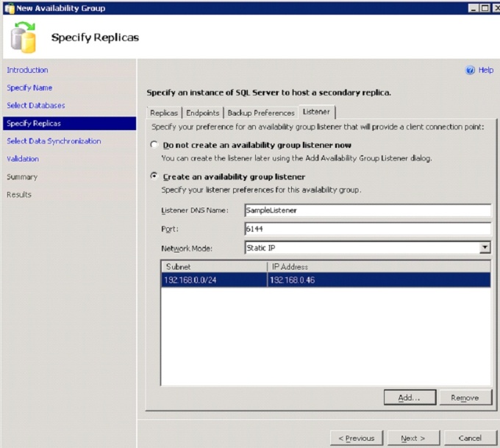Switch to the Endpoints tab
The width and height of the screenshot is (500, 448).
pos(202,113)
